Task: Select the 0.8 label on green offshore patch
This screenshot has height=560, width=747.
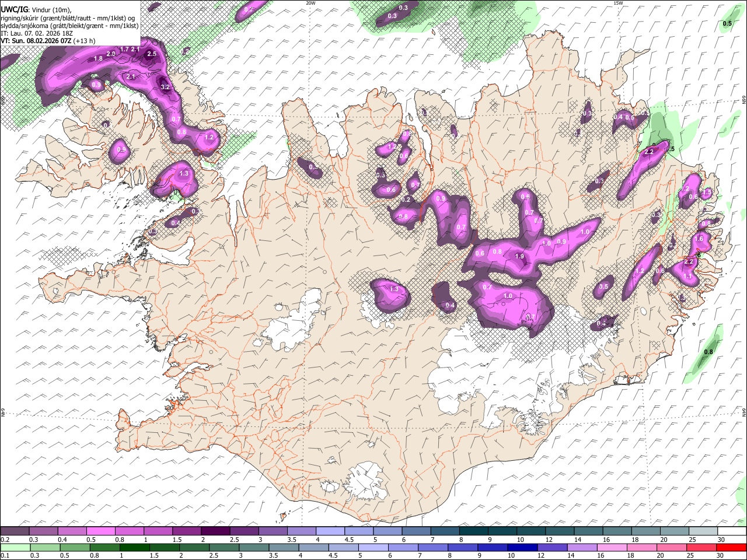Action: (708, 352)
